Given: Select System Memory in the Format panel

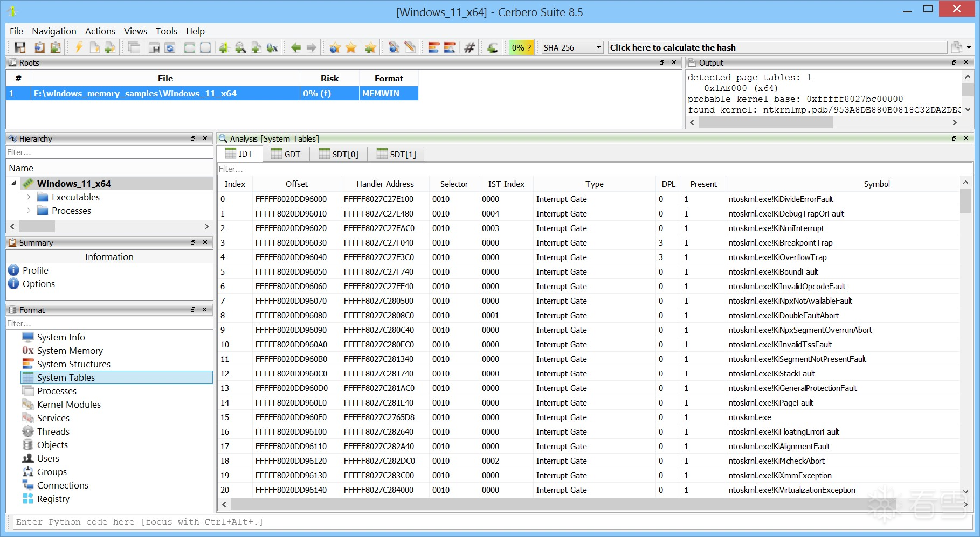Looking at the screenshot, I should pos(70,351).
